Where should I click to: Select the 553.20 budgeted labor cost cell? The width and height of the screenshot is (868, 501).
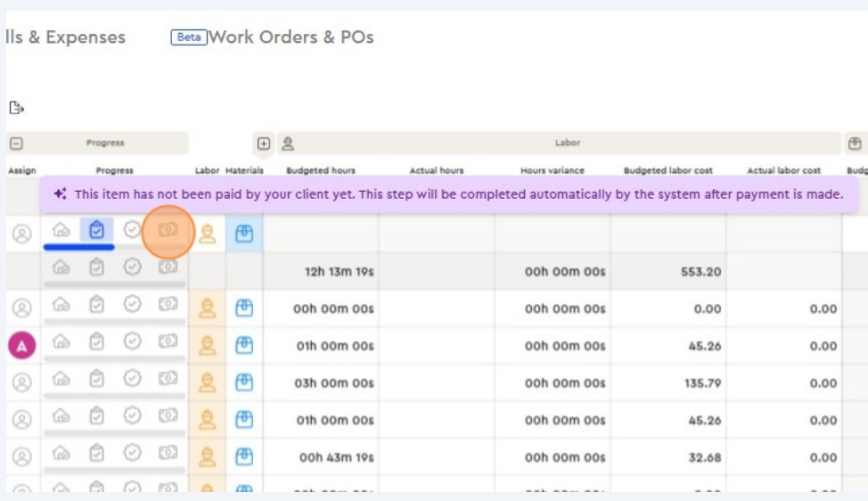click(668, 271)
